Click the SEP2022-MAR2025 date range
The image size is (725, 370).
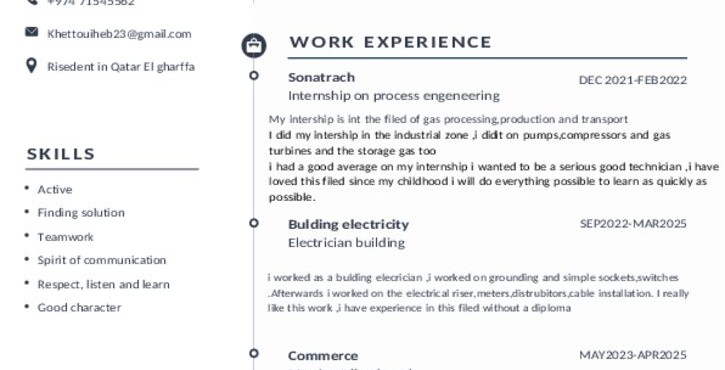click(x=633, y=224)
